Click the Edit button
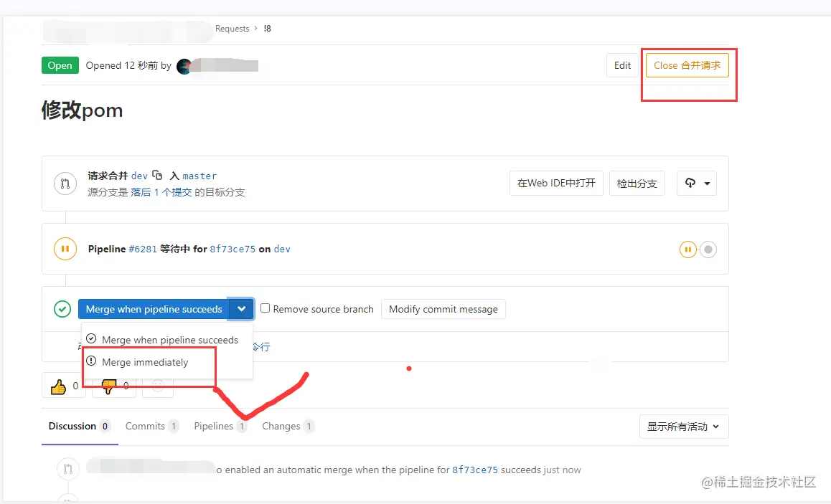 point(622,65)
